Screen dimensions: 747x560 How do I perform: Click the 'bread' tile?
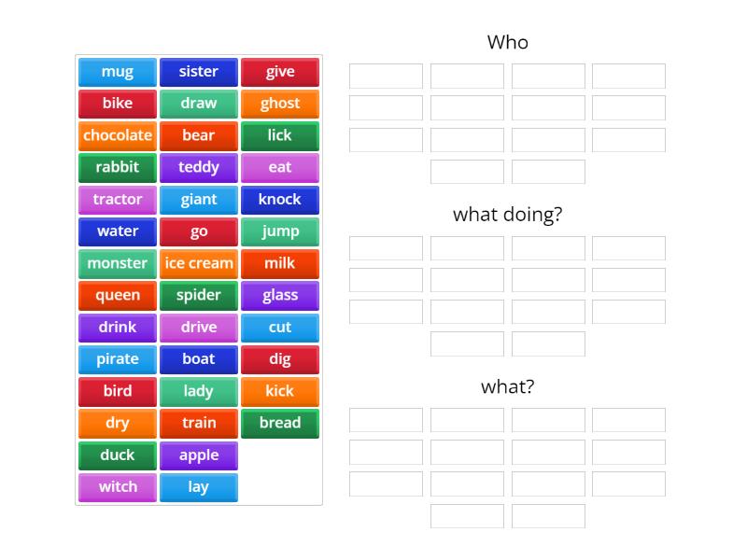(x=280, y=423)
